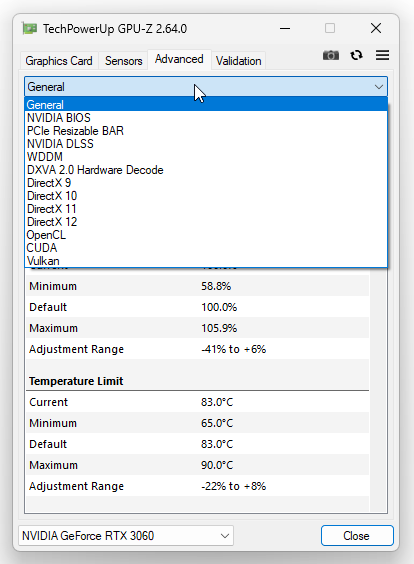Switch to the Sensors tab

click(123, 61)
